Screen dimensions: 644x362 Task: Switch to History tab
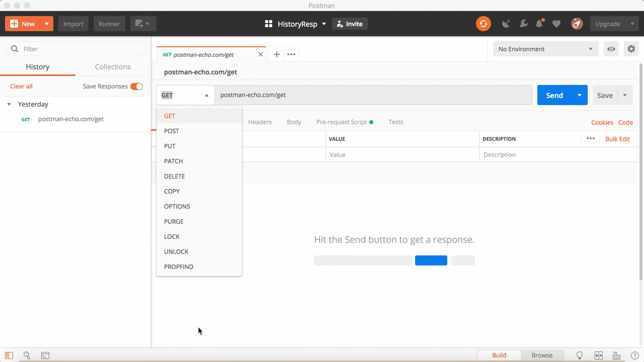tap(38, 67)
